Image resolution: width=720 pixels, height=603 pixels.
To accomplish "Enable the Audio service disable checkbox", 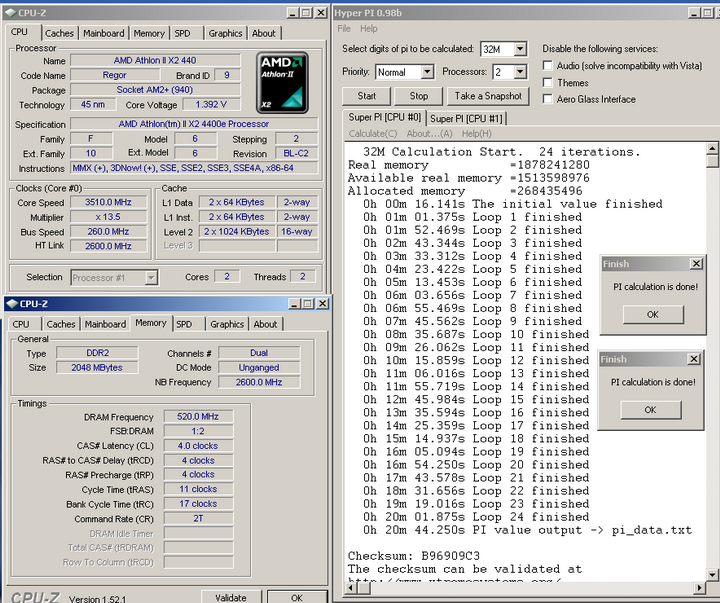I will [548, 66].
